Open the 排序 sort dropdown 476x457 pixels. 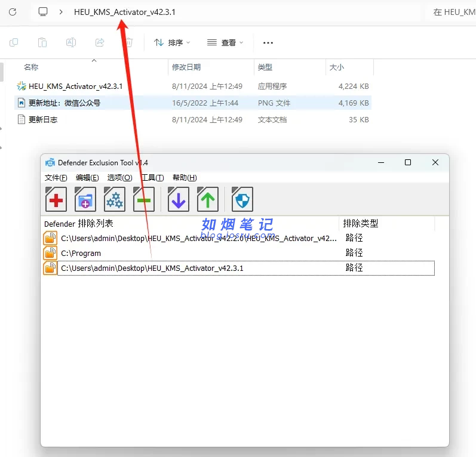[172, 42]
